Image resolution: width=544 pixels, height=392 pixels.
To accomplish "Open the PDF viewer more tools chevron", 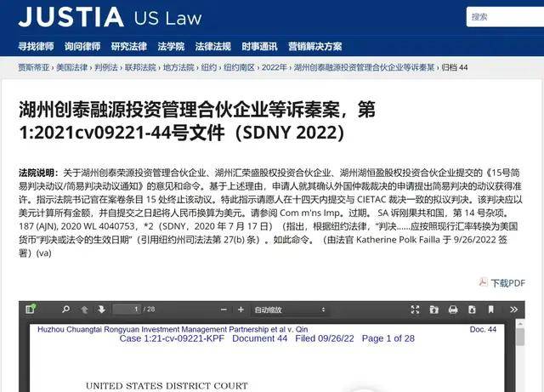I will [x=513, y=310].
